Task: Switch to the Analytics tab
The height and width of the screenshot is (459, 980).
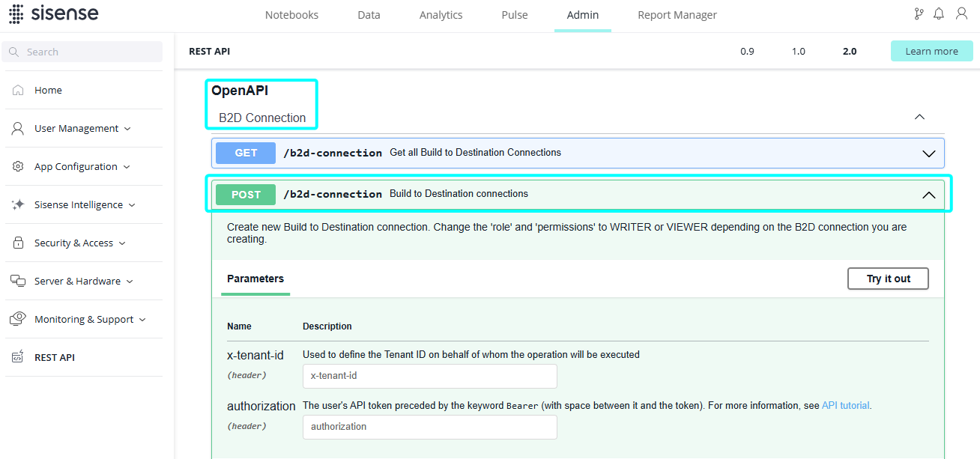Action: pyautogui.click(x=441, y=15)
